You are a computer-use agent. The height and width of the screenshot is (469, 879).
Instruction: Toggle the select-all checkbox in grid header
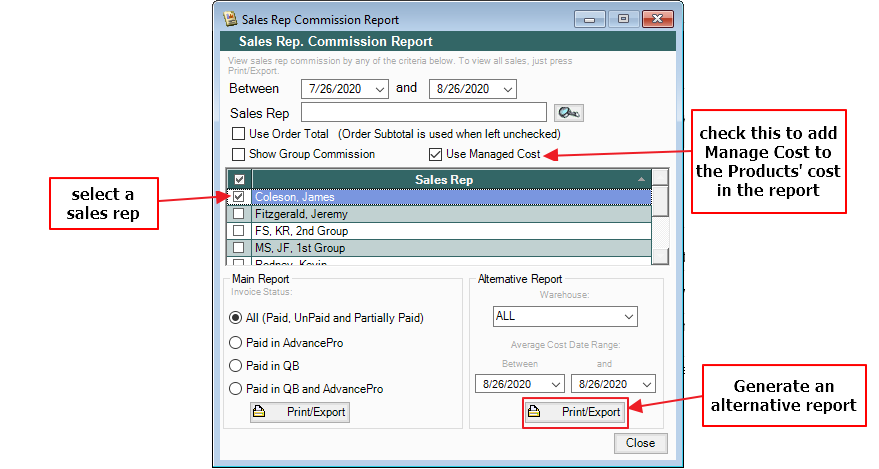pyautogui.click(x=238, y=180)
